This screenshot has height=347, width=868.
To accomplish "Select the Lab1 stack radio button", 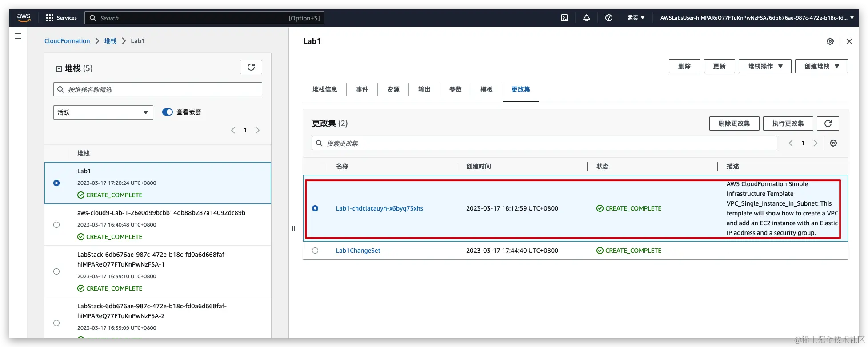I will (56, 183).
